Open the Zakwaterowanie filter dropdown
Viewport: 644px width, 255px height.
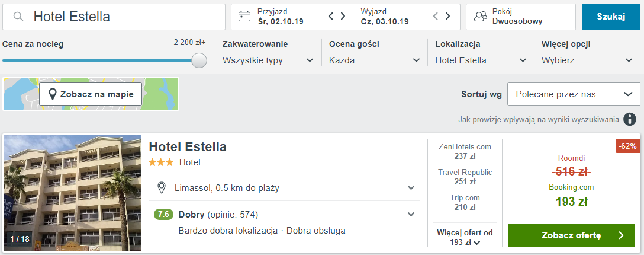pyautogui.click(x=269, y=60)
